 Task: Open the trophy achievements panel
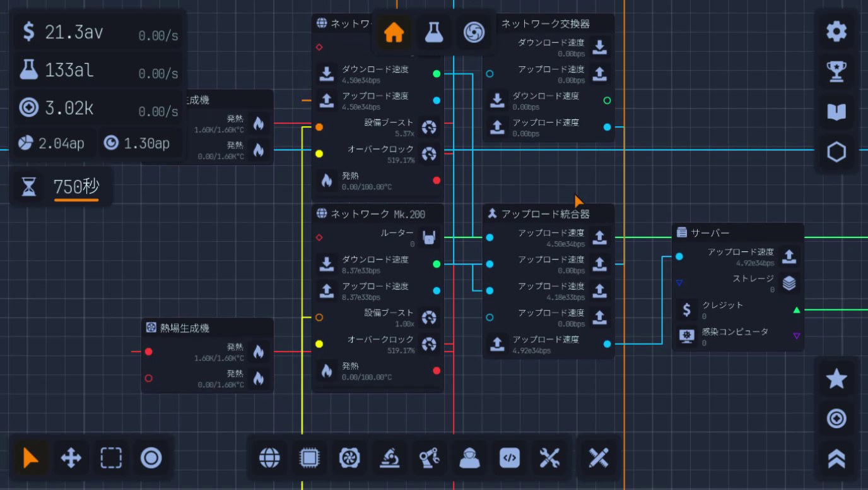coord(836,71)
